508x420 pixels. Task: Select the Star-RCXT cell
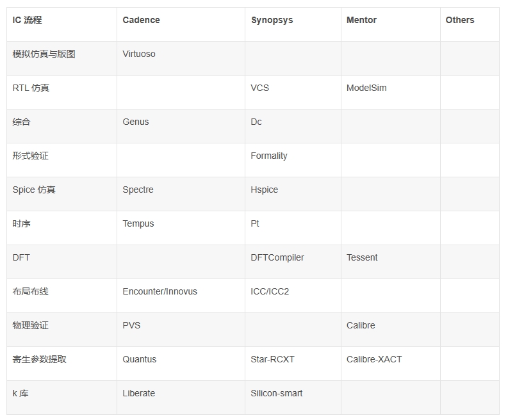pos(272,359)
